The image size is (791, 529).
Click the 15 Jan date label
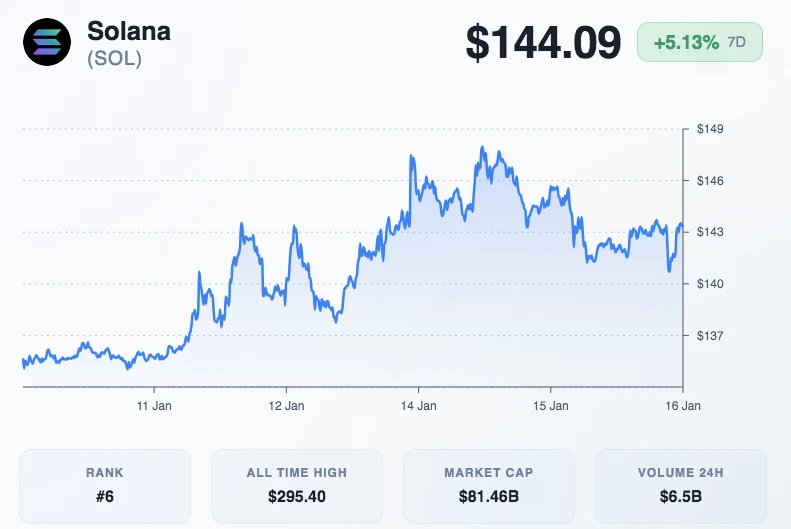[551, 406]
